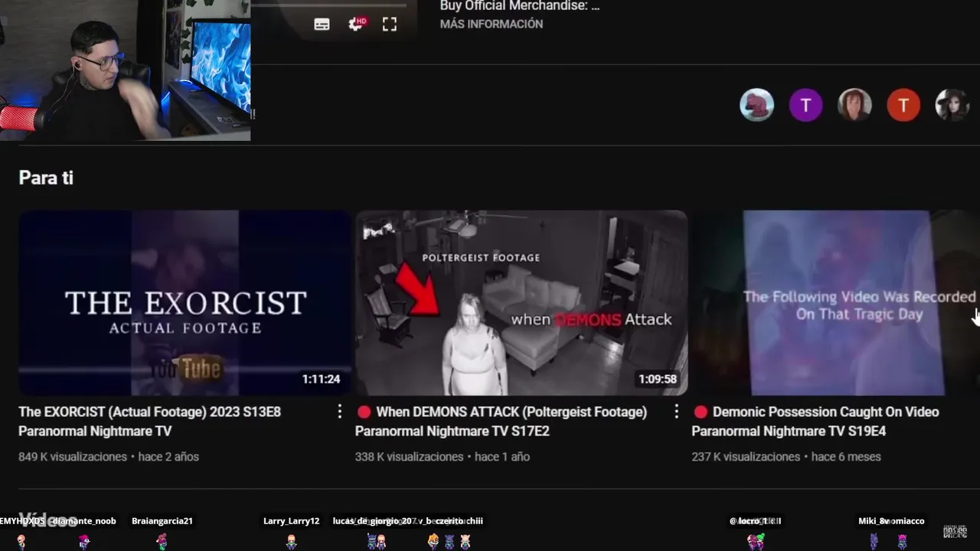The height and width of the screenshot is (551, 980).
Task: Open the dark-haired woman avatar at the row's end
Action: tap(952, 105)
